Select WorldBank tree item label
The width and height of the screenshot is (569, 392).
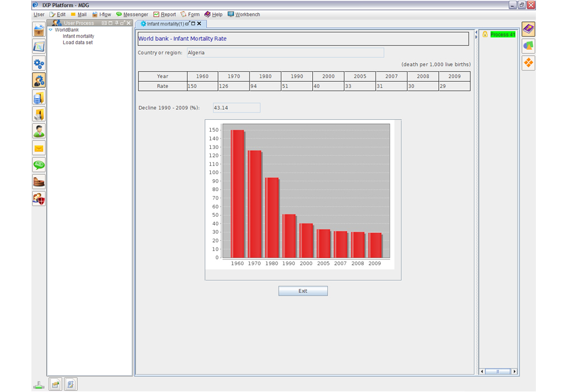coord(67,30)
